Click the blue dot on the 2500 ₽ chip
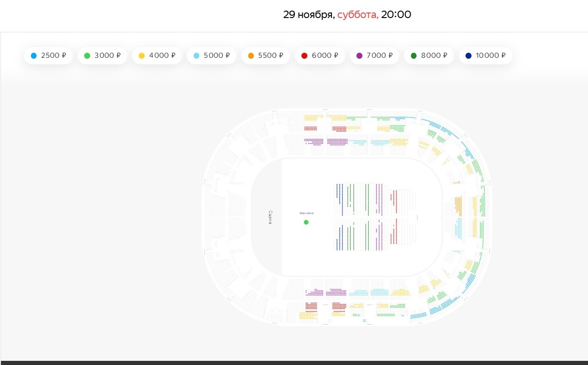This screenshot has width=588, height=365. click(33, 56)
